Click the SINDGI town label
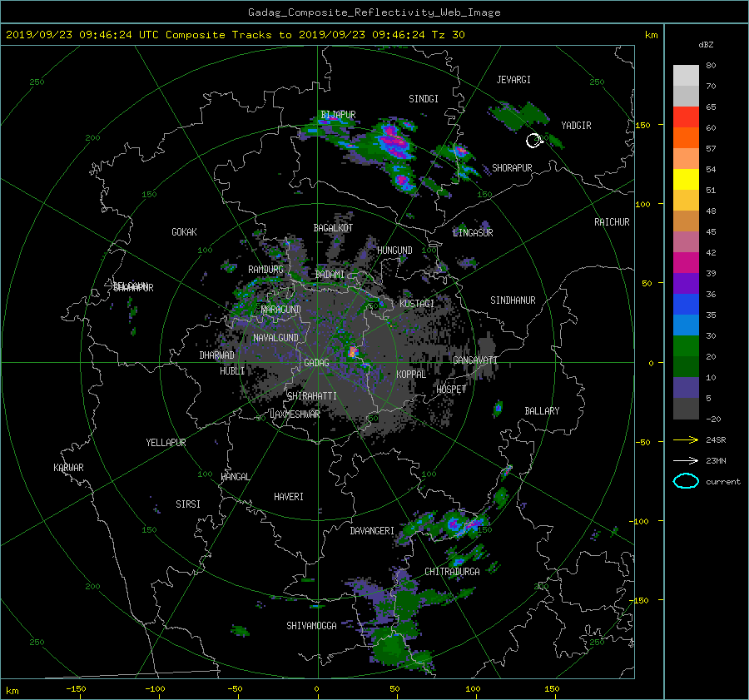 click(424, 98)
